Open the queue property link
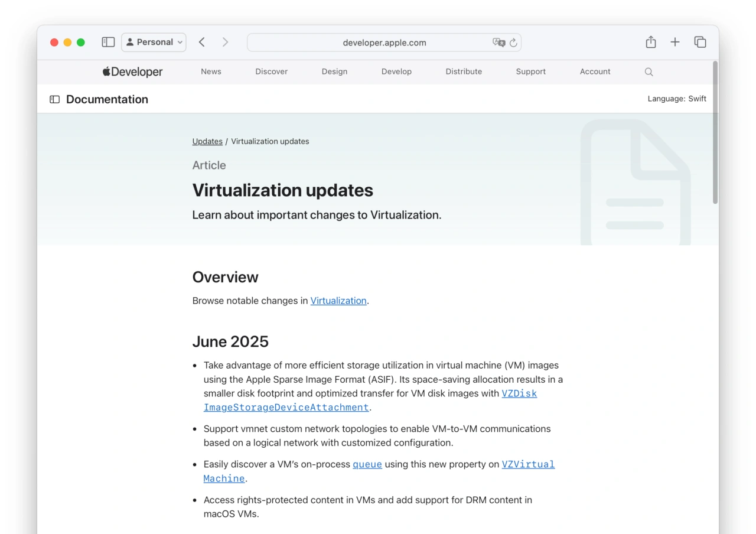This screenshot has height=534, width=756. (x=367, y=464)
